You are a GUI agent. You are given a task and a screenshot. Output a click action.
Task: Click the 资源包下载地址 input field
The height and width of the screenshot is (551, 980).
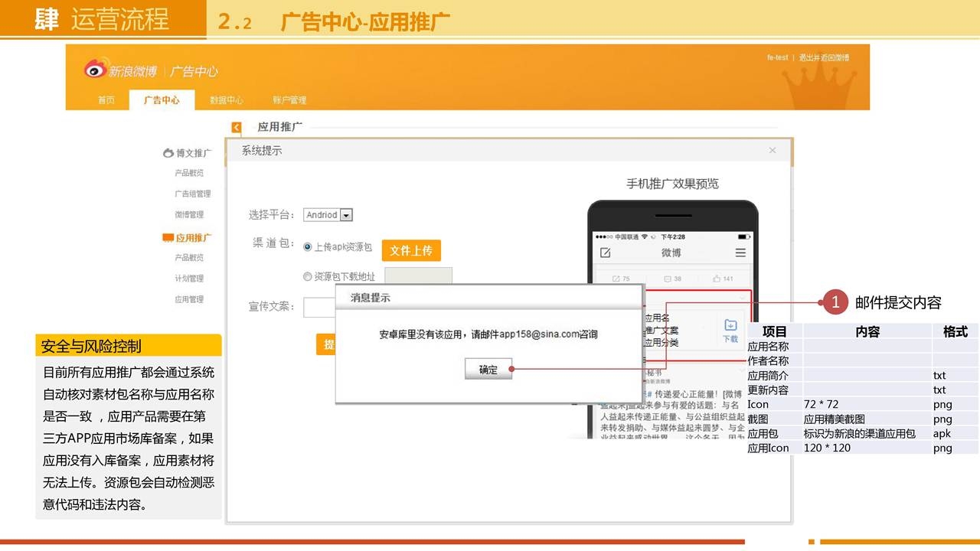pyautogui.click(x=418, y=276)
